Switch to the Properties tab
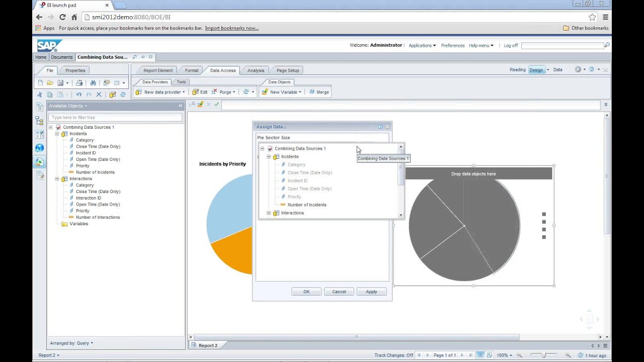 tap(75, 70)
